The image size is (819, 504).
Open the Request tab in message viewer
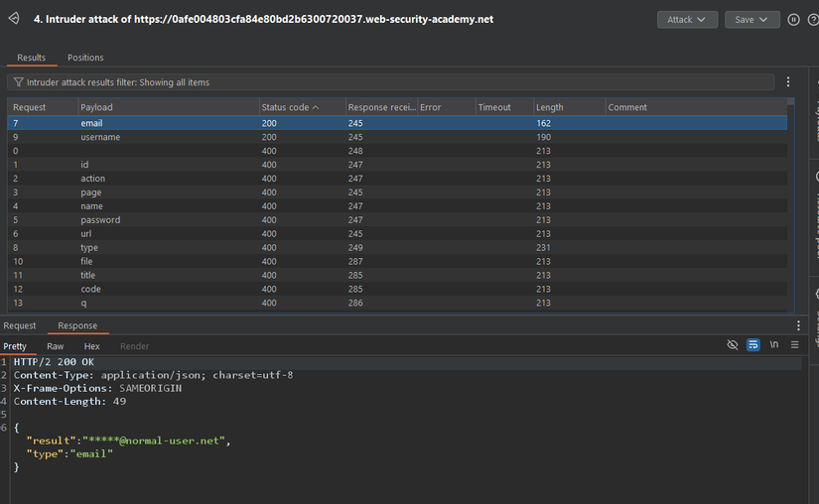[x=20, y=325]
